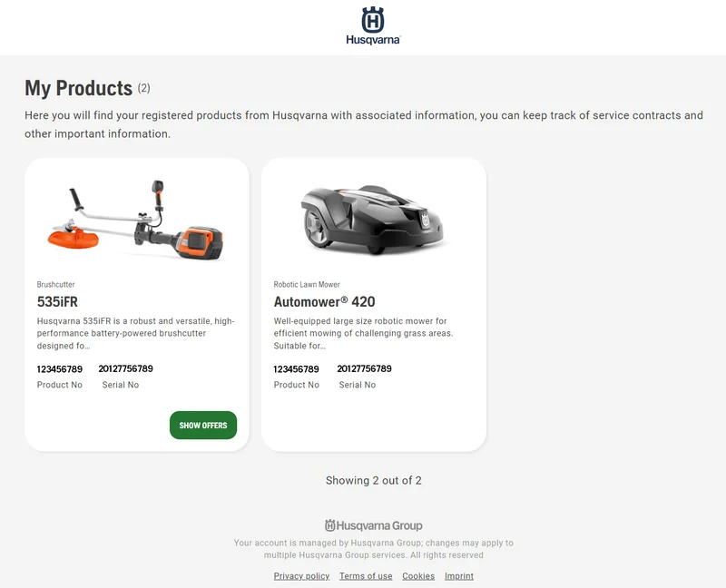Open the Terms of use link
The width and height of the screenshot is (726, 588).
click(x=366, y=576)
